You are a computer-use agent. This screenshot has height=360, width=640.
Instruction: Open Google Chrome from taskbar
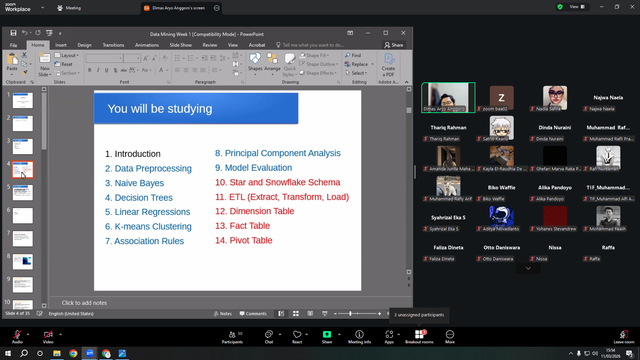73,353
